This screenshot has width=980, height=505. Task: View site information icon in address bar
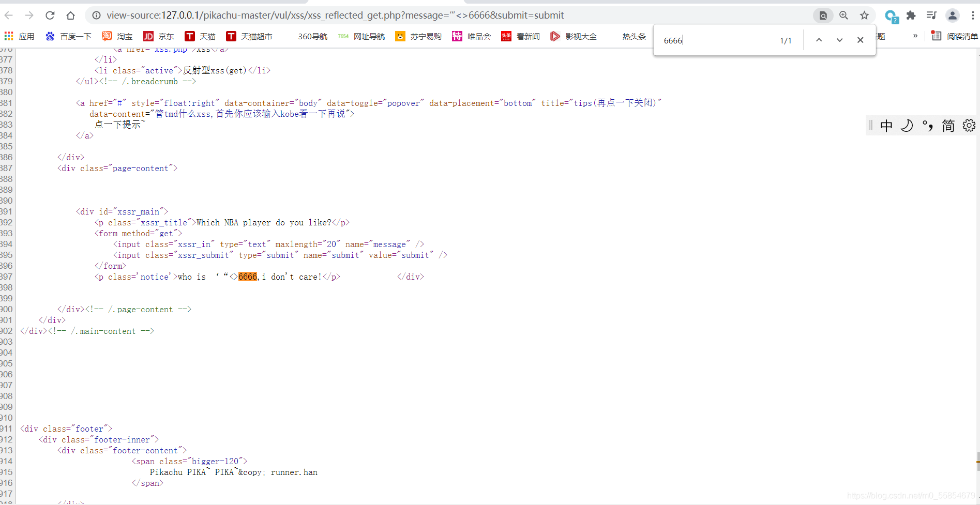96,16
